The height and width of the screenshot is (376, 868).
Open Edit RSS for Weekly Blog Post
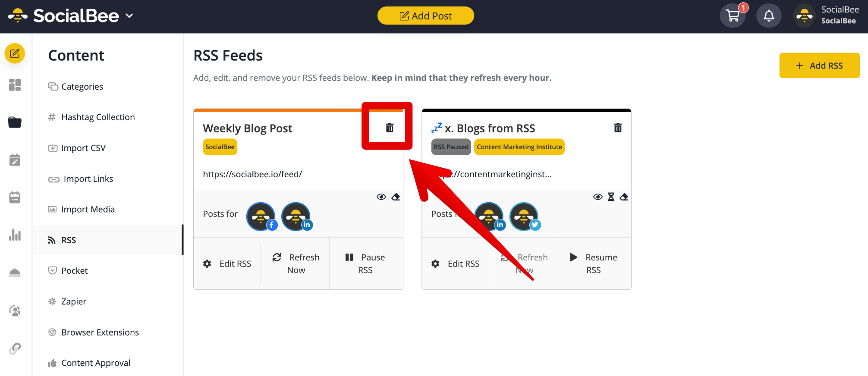(x=227, y=263)
